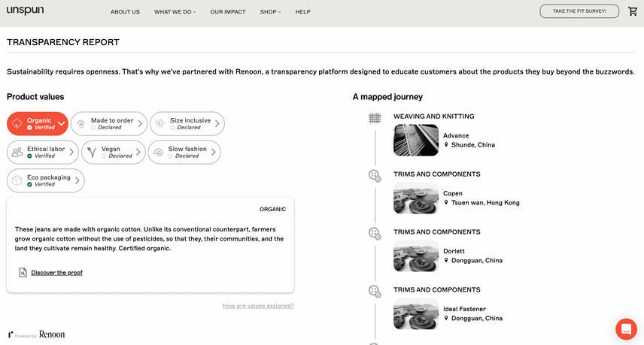Select the Made to order value
644x345 pixels.
pyautogui.click(x=109, y=123)
